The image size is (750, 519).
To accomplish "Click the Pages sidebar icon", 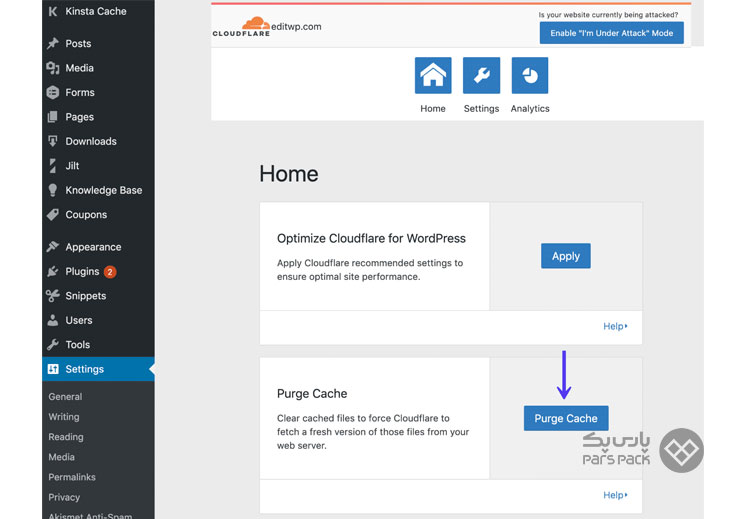I will click(53, 117).
